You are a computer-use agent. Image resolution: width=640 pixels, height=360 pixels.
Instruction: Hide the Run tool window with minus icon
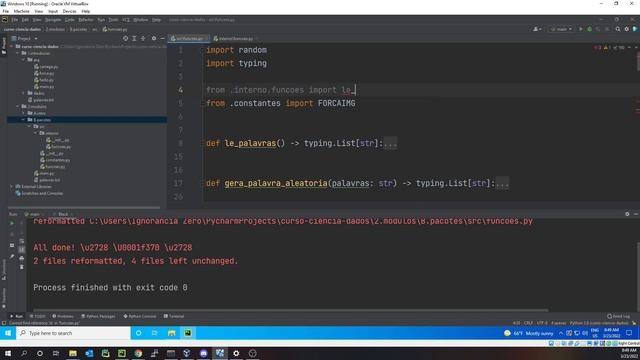point(636,214)
